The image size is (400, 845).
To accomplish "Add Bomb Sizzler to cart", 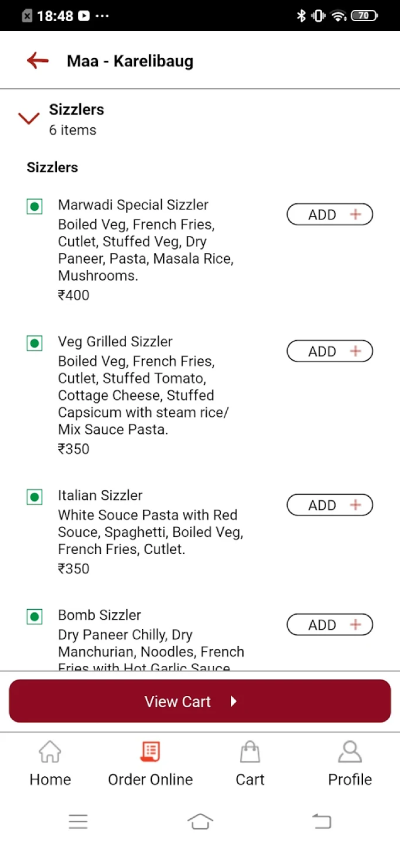I will pyautogui.click(x=329, y=625).
